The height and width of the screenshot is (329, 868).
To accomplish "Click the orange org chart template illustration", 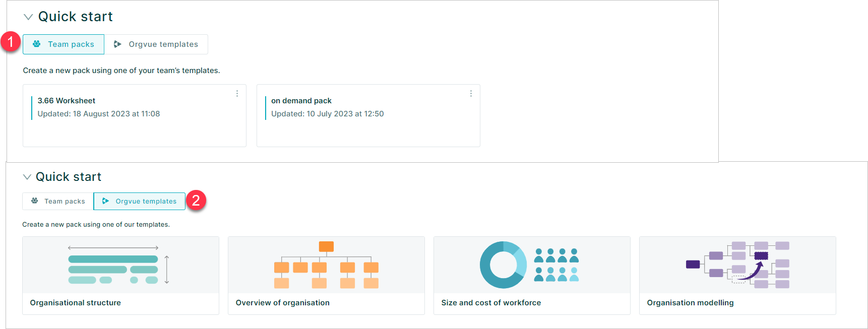I will pos(326,265).
